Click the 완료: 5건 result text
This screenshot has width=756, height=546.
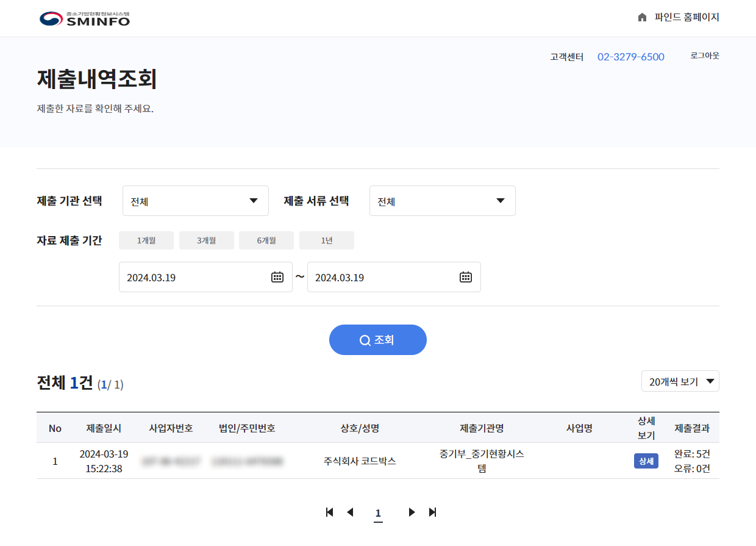pos(692,454)
